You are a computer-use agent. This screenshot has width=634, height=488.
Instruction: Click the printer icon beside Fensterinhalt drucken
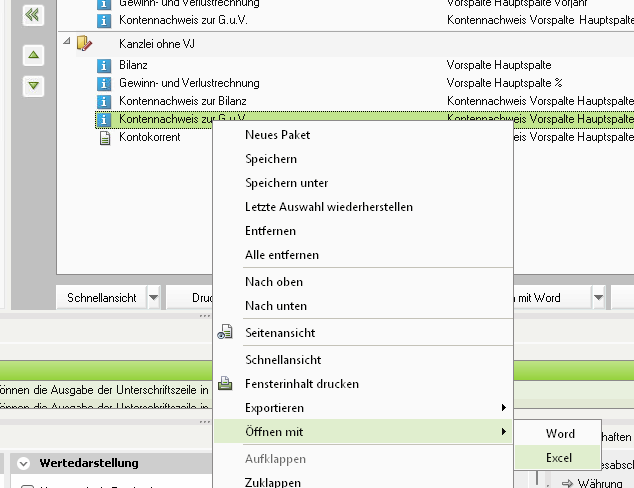[x=225, y=383]
